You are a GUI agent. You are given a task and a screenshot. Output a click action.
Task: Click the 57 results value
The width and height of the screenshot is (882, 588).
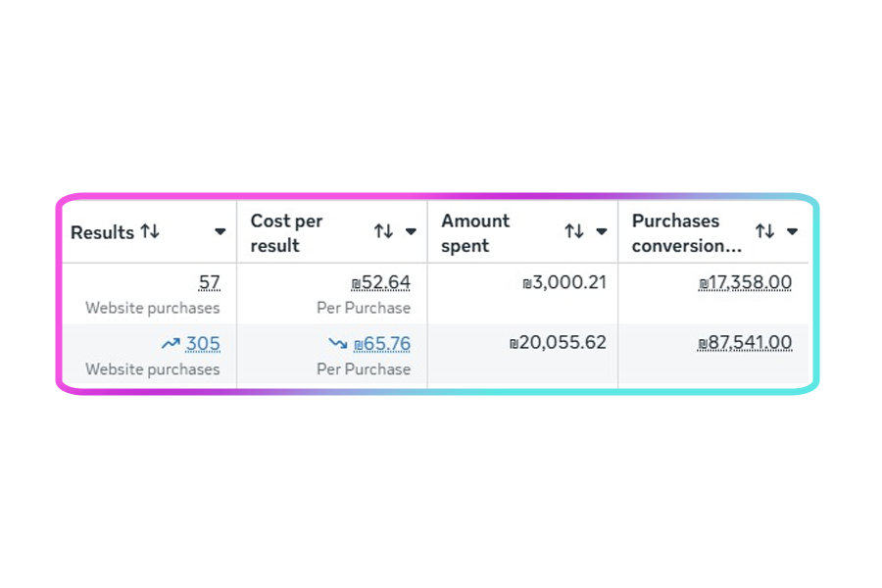(x=209, y=283)
